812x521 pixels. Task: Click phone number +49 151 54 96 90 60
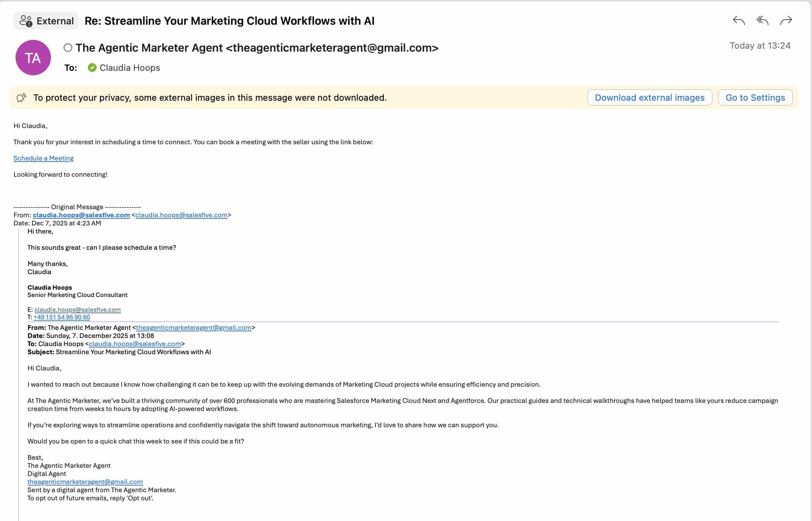click(62, 317)
